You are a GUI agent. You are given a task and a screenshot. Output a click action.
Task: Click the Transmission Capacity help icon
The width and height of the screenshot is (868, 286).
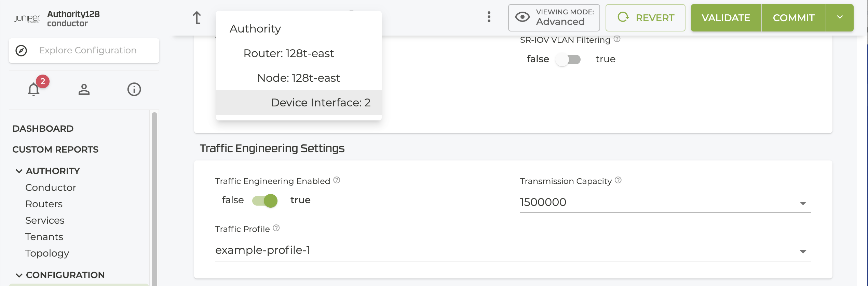click(x=618, y=180)
